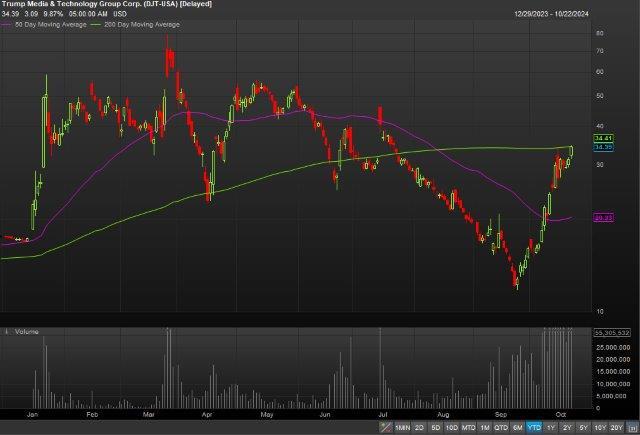Image resolution: width=640 pixels, height=435 pixels.
Task: Click the 200 Day Moving Average legend
Action: [136, 24]
